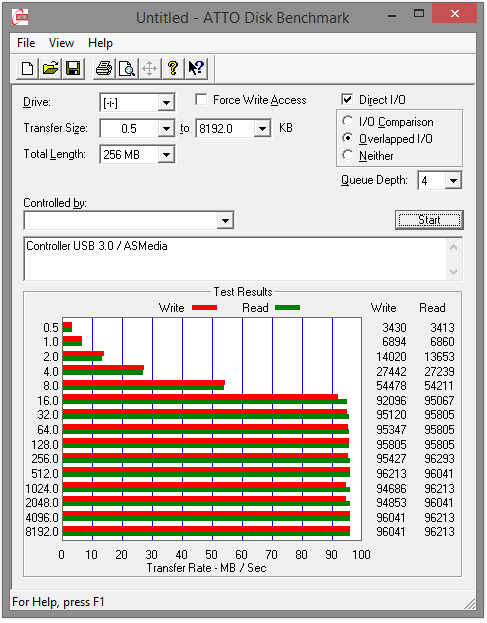Click the context help arrow-question icon

[x=196, y=68]
